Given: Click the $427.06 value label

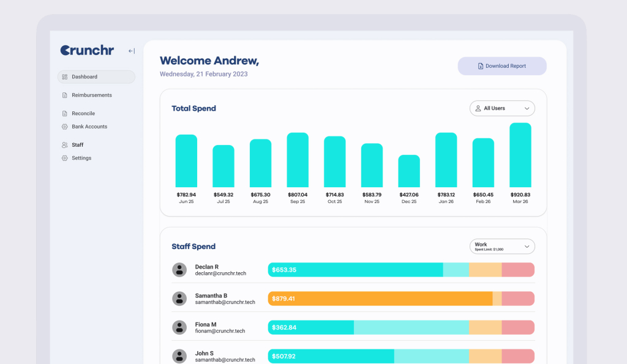Looking at the screenshot, I should click(x=409, y=195).
